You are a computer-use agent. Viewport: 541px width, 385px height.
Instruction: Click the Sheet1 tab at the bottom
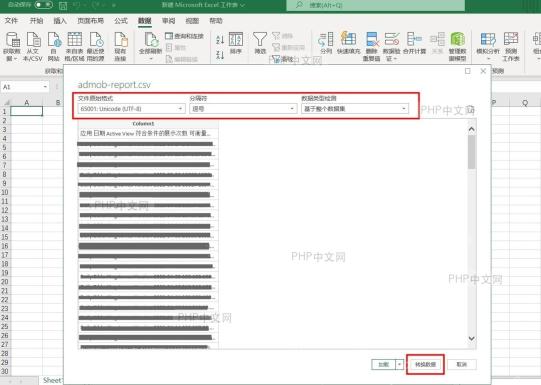[x=52, y=380]
